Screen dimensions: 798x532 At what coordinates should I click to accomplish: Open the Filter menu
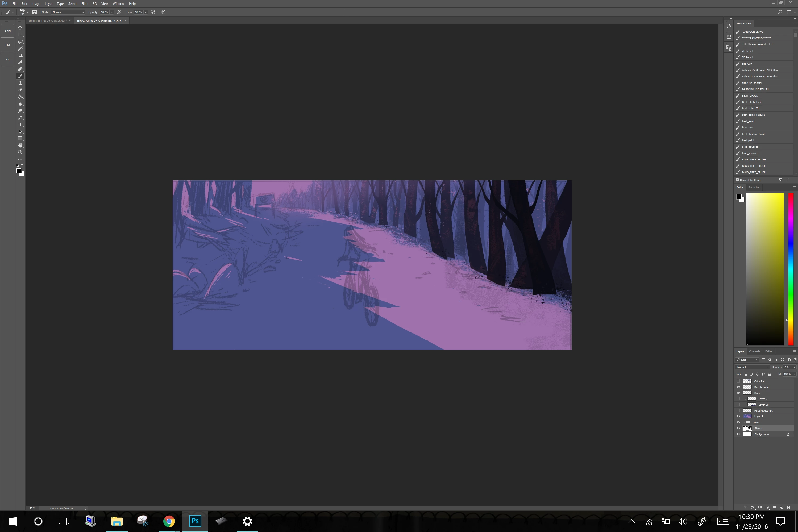(x=85, y=4)
